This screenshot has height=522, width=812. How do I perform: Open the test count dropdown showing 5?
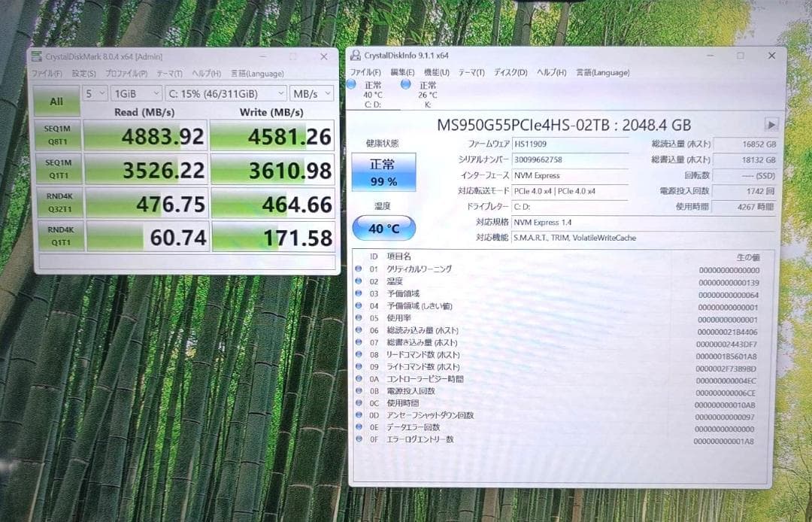tap(95, 93)
